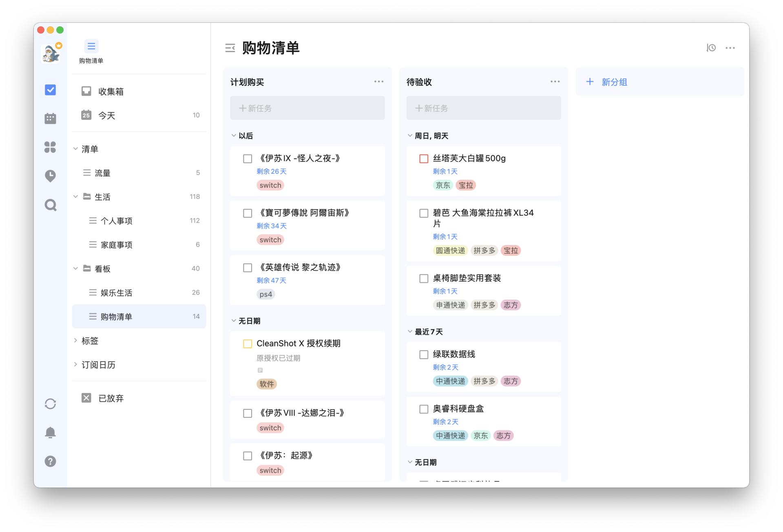Select the Tasks view icon

point(50,90)
